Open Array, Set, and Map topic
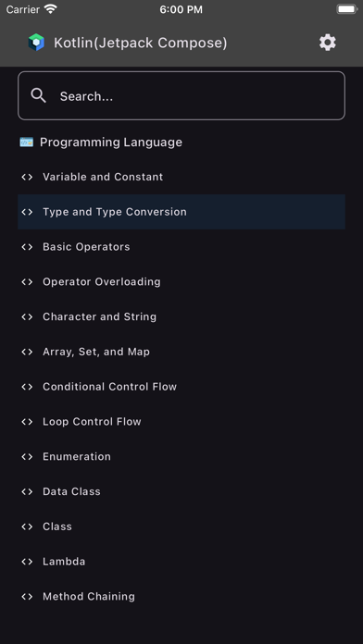This screenshot has width=363, height=644. pos(181,352)
